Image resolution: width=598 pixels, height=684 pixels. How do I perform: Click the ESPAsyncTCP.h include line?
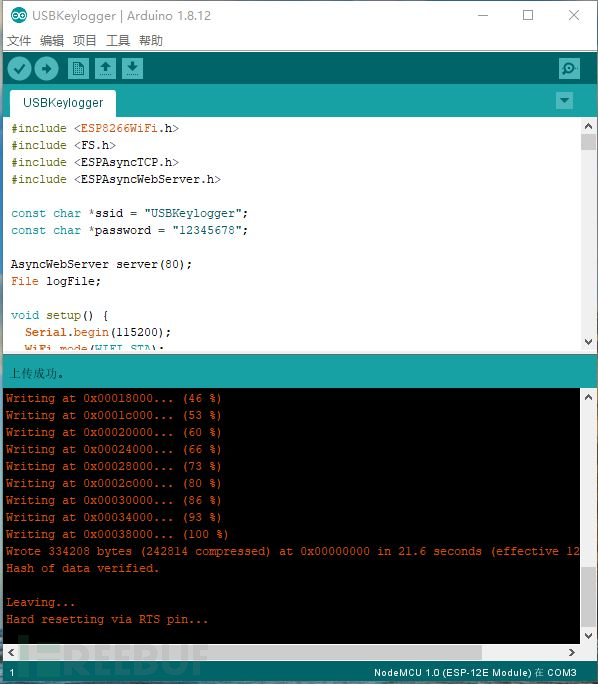[95, 162]
